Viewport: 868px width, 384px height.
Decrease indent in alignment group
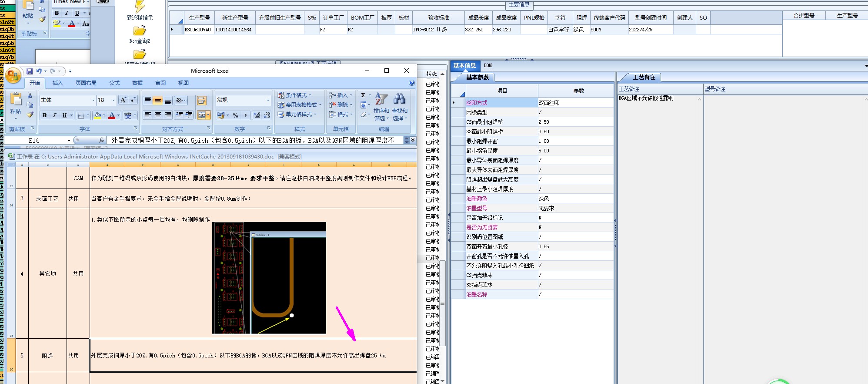(x=179, y=115)
